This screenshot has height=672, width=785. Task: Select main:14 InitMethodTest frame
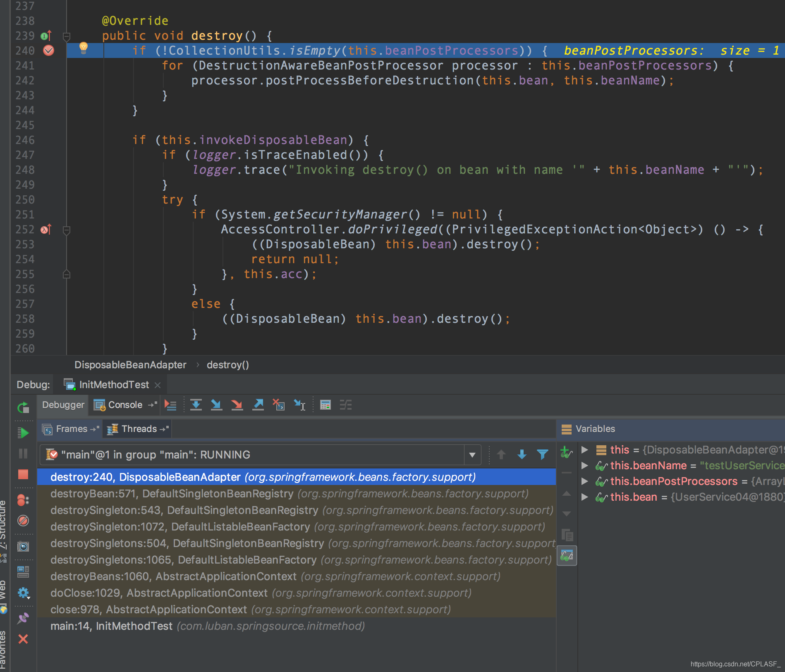[x=297, y=626]
